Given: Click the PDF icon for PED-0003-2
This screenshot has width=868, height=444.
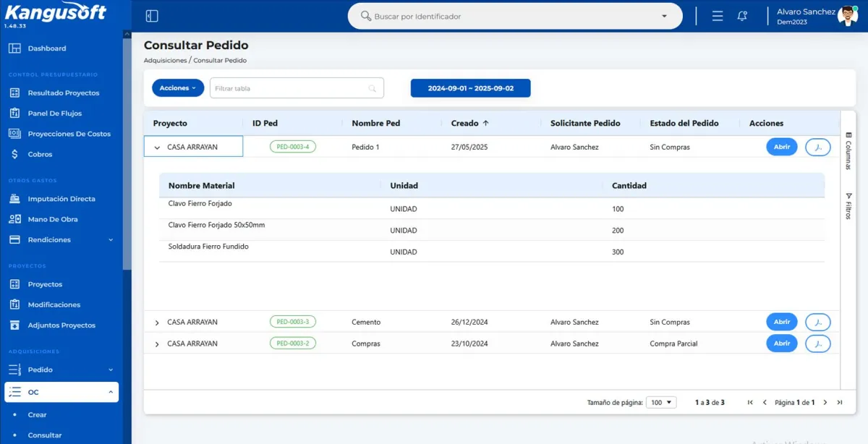Looking at the screenshot, I should tap(817, 343).
